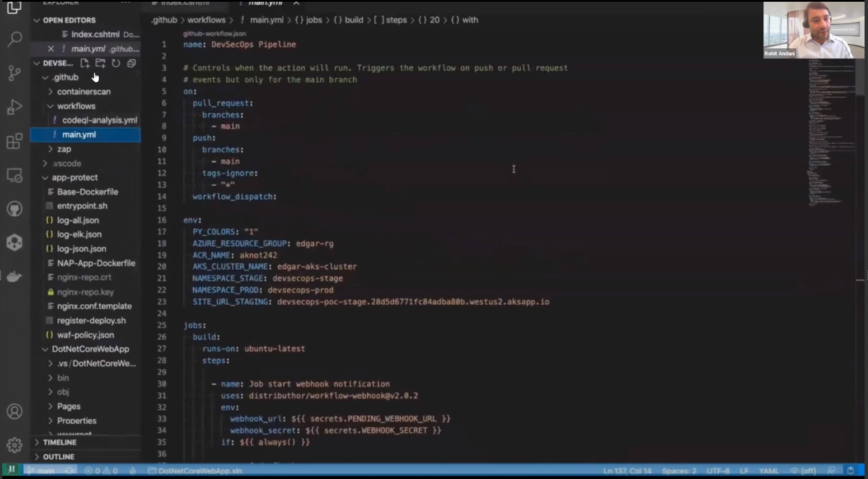This screenshot has width=868, height=479.
Task: Click 'workflows' in the breadcrumb path
Action: pos(206,20)
